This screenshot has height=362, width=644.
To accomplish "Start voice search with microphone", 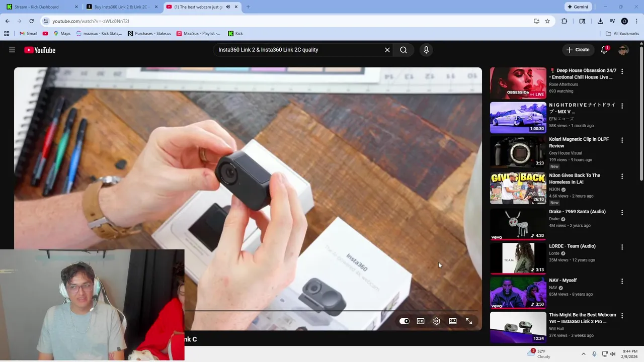I will click(x=426, y=50).
